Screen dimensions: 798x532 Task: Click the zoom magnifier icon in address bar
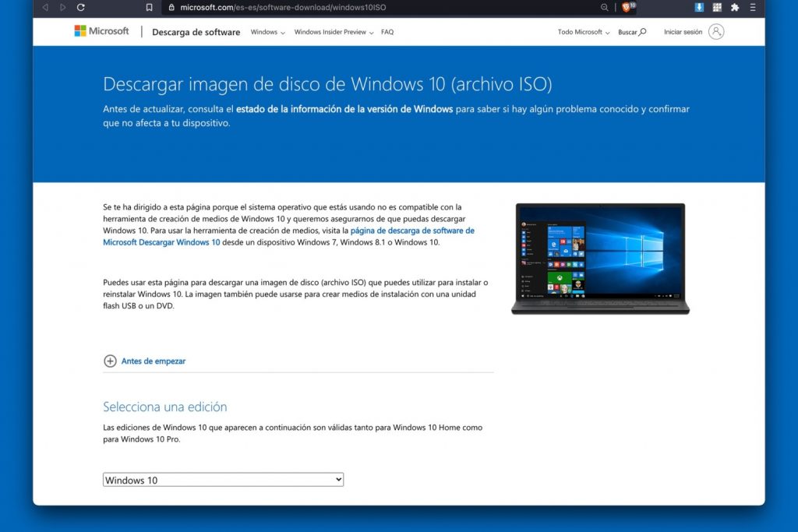click(x=604, y=7)
